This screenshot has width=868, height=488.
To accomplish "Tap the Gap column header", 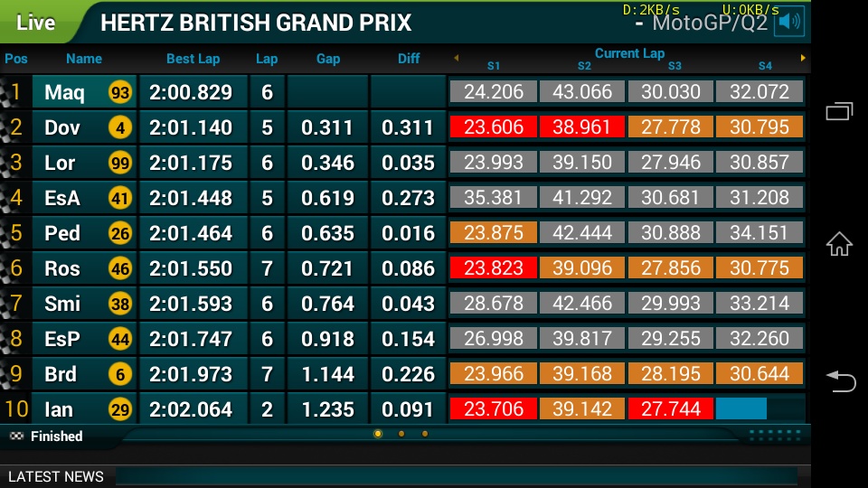I will (327, 59).
